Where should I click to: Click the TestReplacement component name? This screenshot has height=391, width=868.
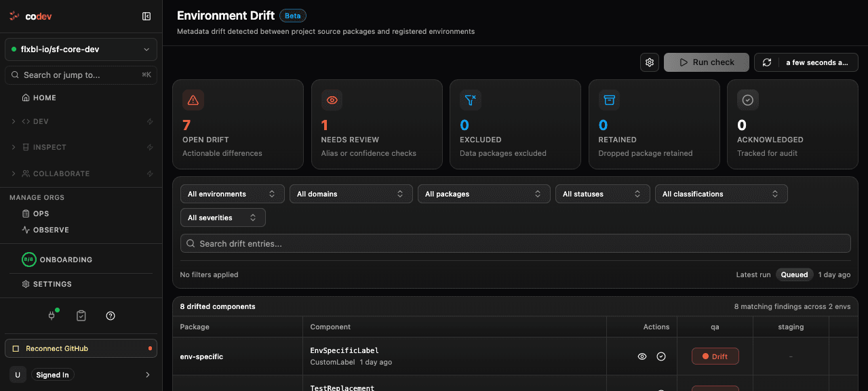click(342, 388)
